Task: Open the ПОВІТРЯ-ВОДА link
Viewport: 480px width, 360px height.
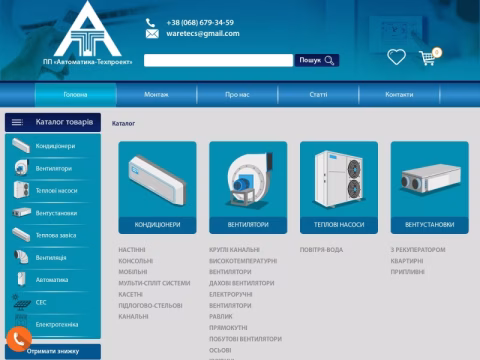Action: point(321,250)
